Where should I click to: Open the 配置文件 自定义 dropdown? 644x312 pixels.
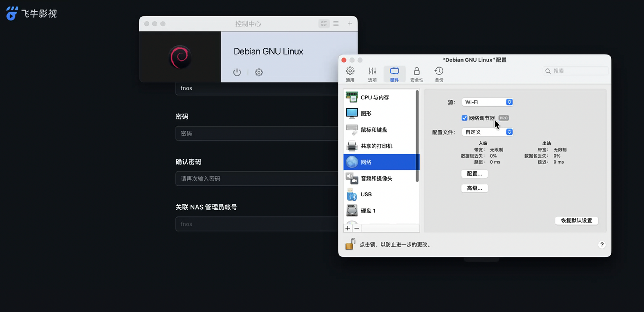click(x=487, y=132)
